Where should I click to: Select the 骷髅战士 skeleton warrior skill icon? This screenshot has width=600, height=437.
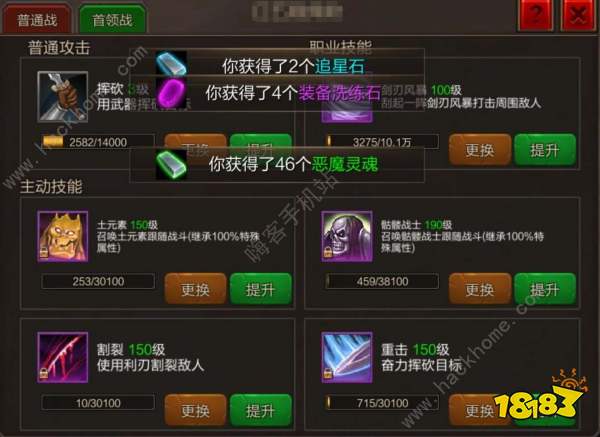click(x=347, y=236)
